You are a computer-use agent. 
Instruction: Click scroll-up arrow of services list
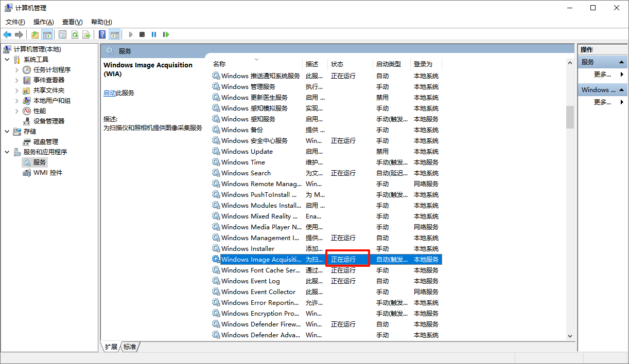pos(570,63)
